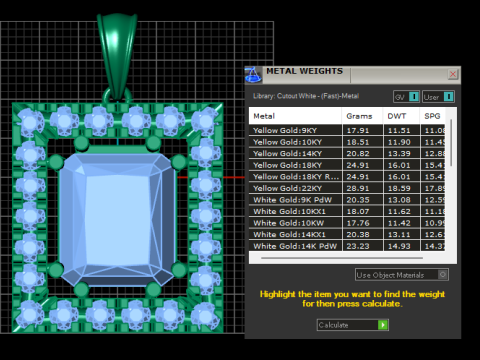This screenshot has width=480, height=360.
Task: Click the green arrow on Calculate
Action: pos(383,325)
